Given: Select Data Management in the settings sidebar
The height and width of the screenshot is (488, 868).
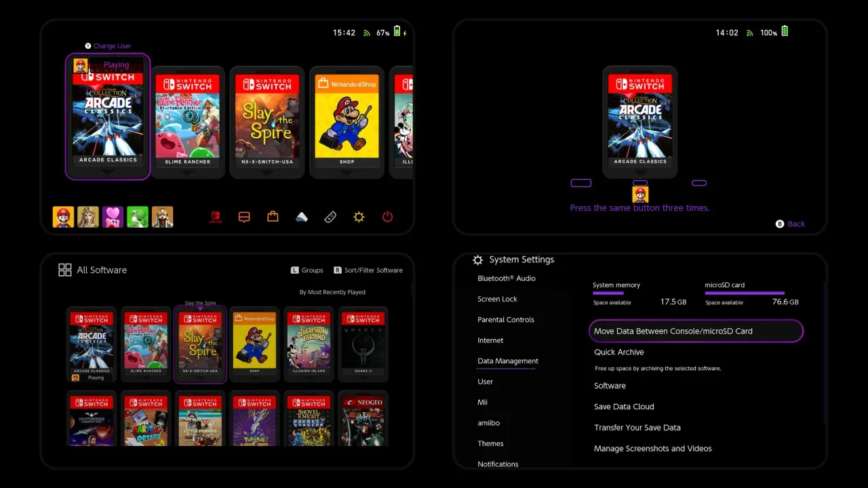Looking at the screenshot, I should click(x=508, y=361).
